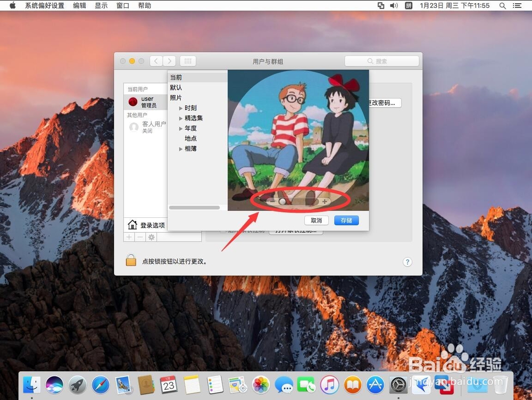The height and width of the screenshot is (400, 532).
Task: Click the input method icon in menu bar
Action: point(409,5)
